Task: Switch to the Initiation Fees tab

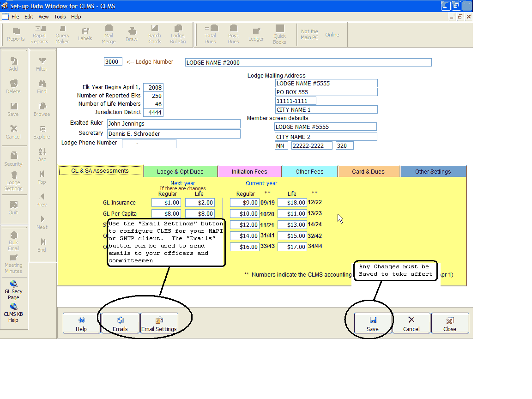Action: 249,171
